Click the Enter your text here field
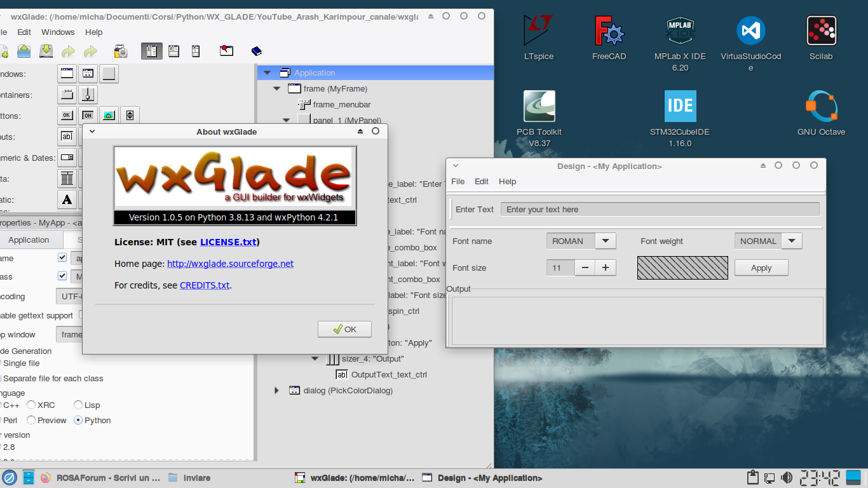868x488 pixels. point(660,209)
